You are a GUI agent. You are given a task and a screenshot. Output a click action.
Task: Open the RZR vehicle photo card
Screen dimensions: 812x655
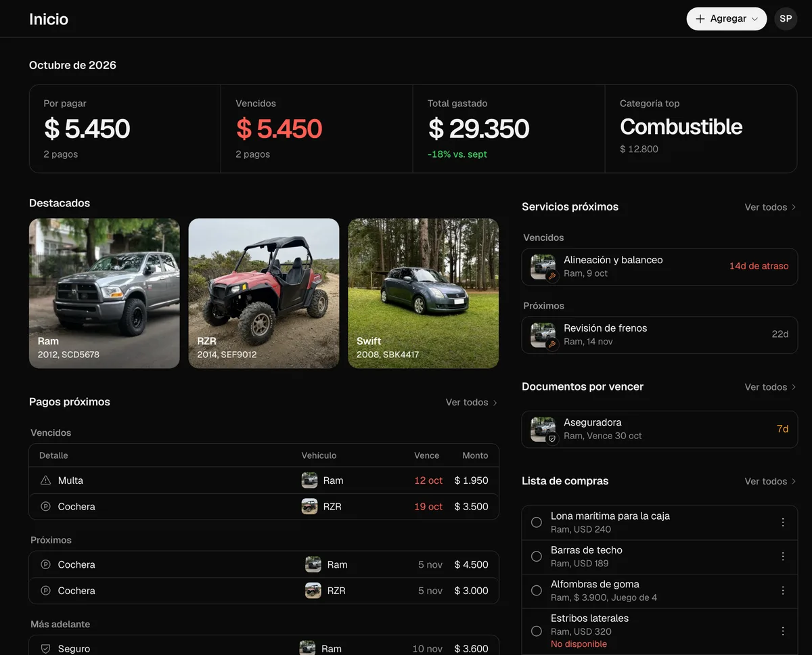point(264,293)
